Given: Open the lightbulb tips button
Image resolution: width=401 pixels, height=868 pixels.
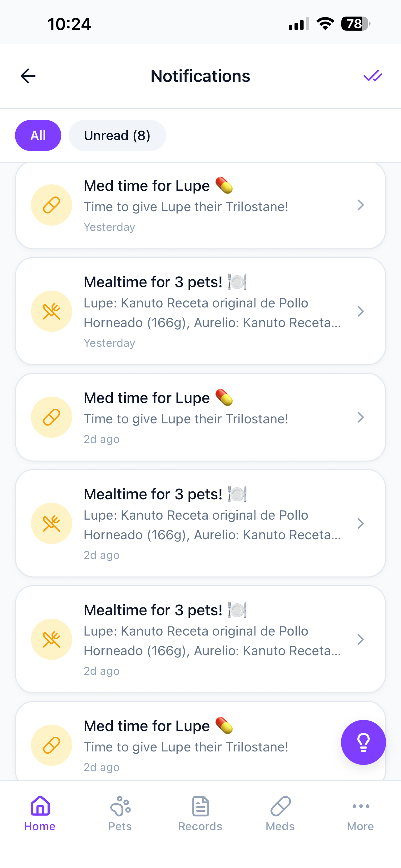Looking at the screenshot, I should pyautogui.click(x=363, y=742).
